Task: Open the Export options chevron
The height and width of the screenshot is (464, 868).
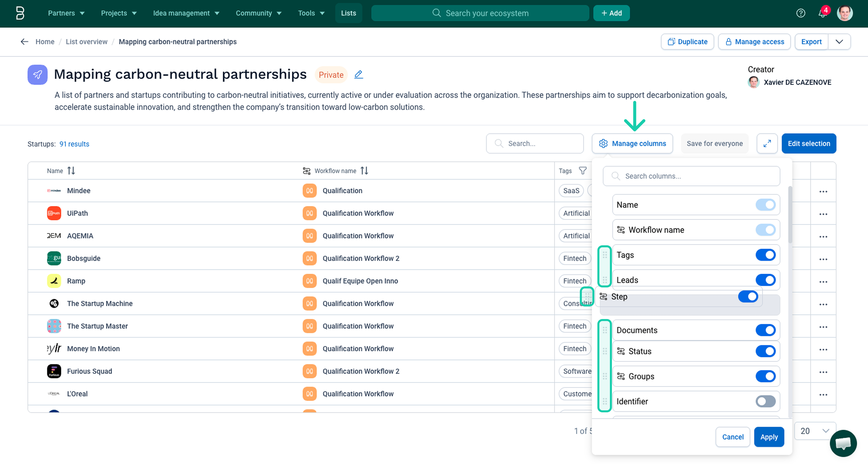Action: tap(839, 42)
